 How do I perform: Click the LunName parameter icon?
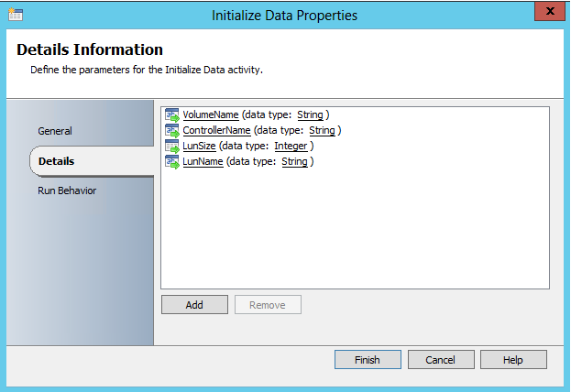171,161
